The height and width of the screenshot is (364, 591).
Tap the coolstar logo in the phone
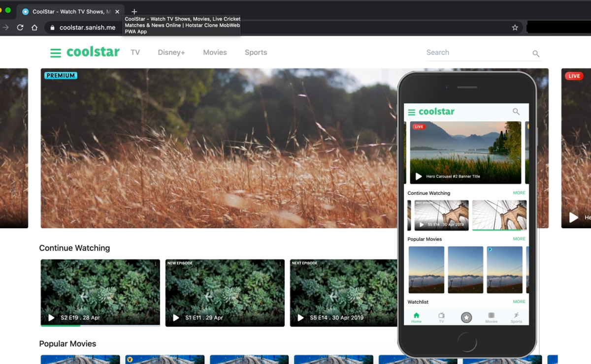coord(436,112)
